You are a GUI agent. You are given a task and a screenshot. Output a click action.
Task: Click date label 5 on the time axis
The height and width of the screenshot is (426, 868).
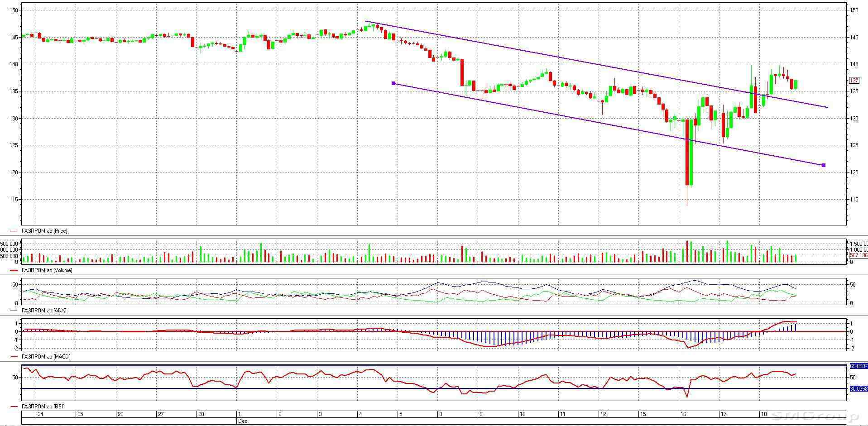tap(401, 414)
